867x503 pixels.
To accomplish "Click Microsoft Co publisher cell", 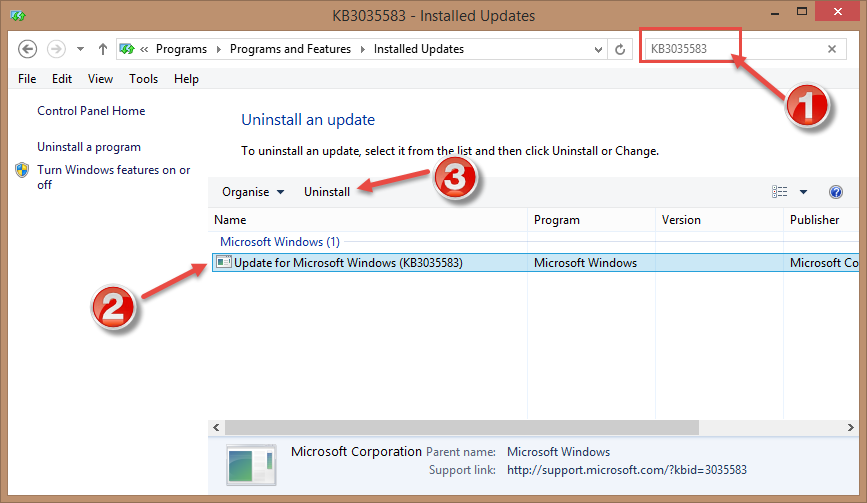I will coord(824,263).
